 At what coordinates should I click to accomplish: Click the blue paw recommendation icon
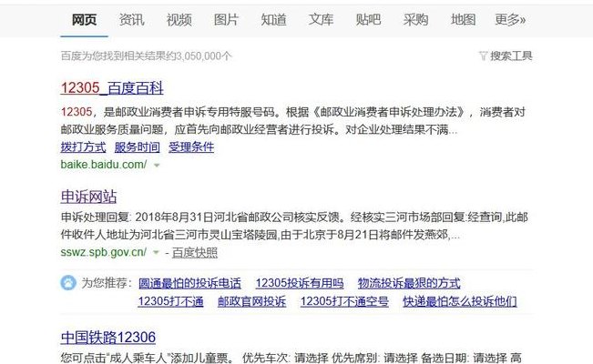click(x=68, y=283)
